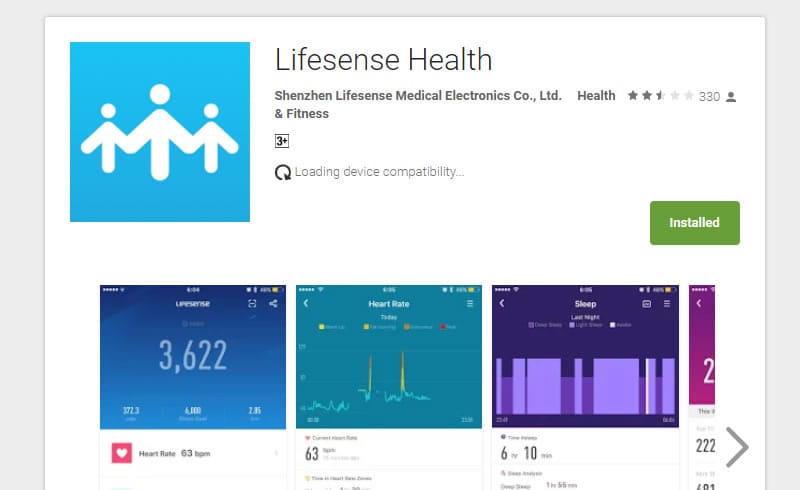Viewport: 800px width, 490px height.
Task: Click the Lifesense Health title text
Action: [383, 59]
